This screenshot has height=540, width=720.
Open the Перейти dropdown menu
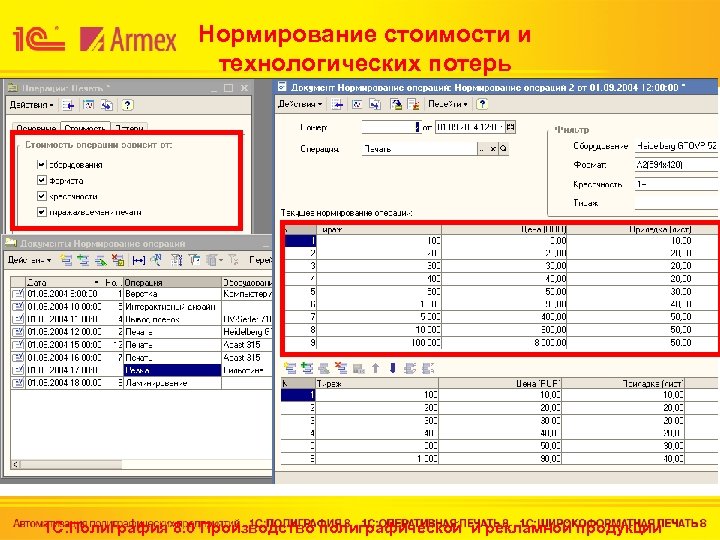(448, 104)
